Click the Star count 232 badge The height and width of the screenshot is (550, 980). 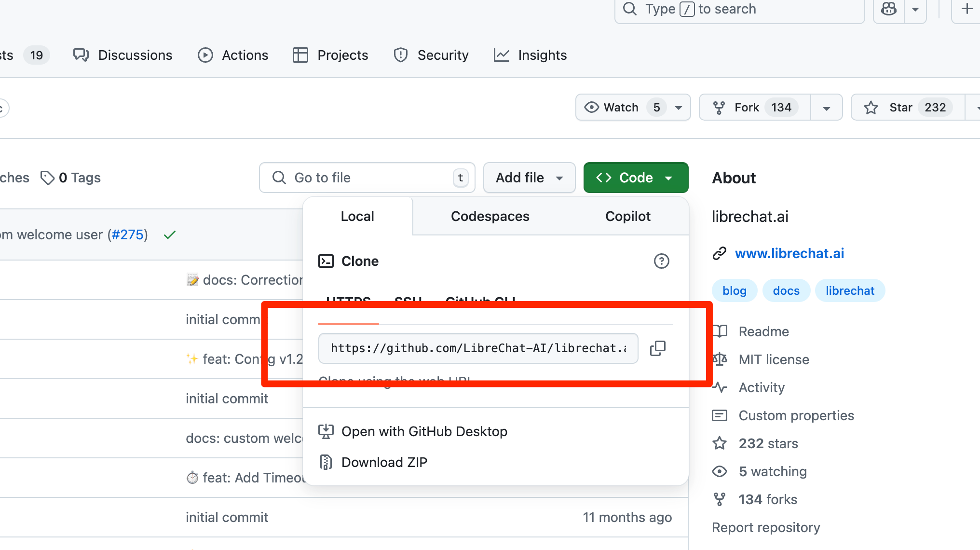pyautogui.click(x=935, y=107)
